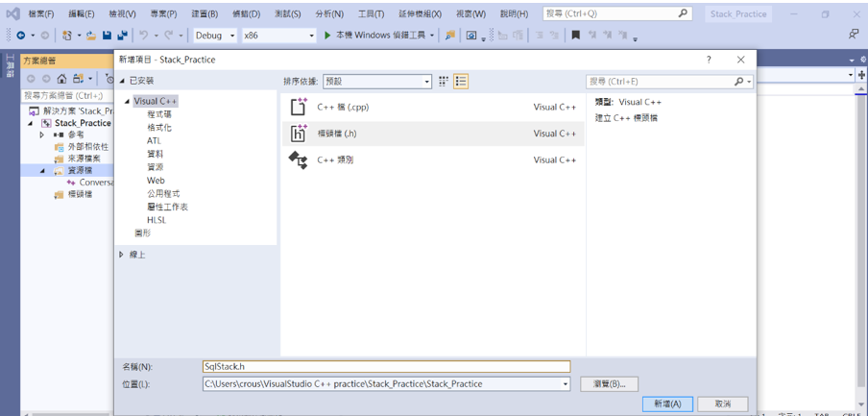Screen dimensions: 868x416
Task: Open the 位置 location path dropdown
Action: tap(565, 384)
